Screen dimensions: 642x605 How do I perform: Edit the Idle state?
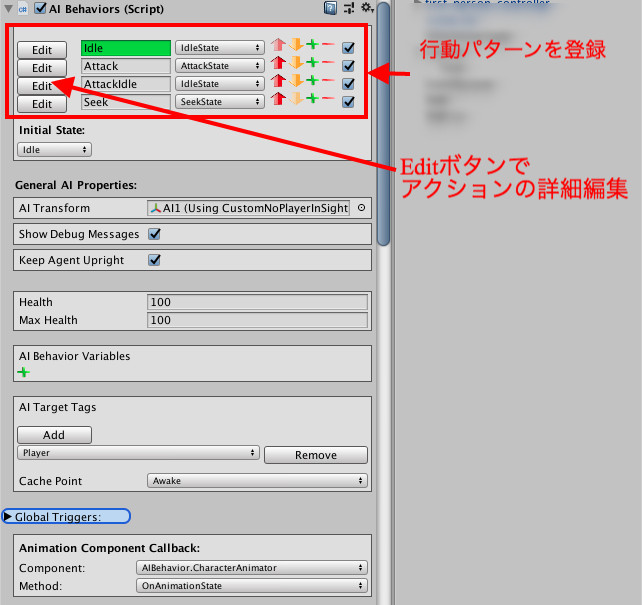[42, 50]
